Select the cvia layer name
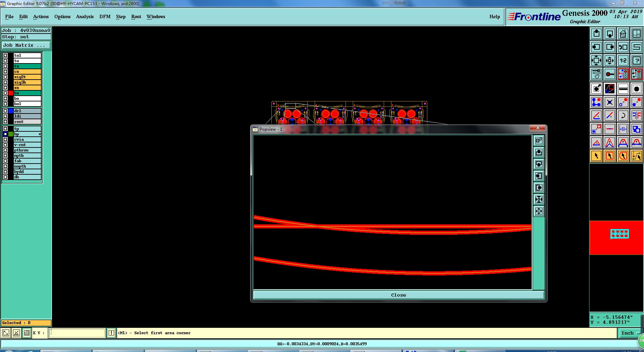Image resolution: width=644 pixels, height=352 pixels. [27, 139]
